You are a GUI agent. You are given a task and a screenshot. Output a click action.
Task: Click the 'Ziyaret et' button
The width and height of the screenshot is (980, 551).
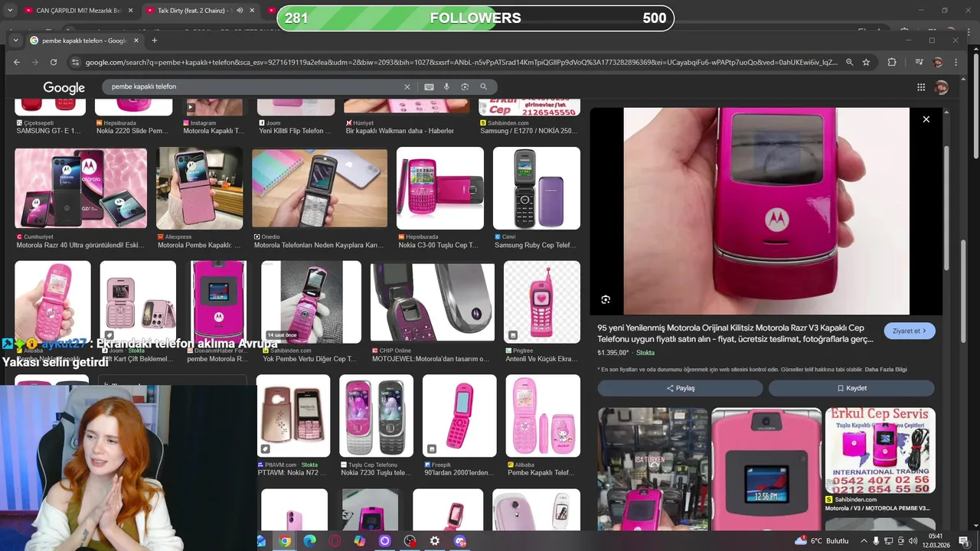[910, 331]
